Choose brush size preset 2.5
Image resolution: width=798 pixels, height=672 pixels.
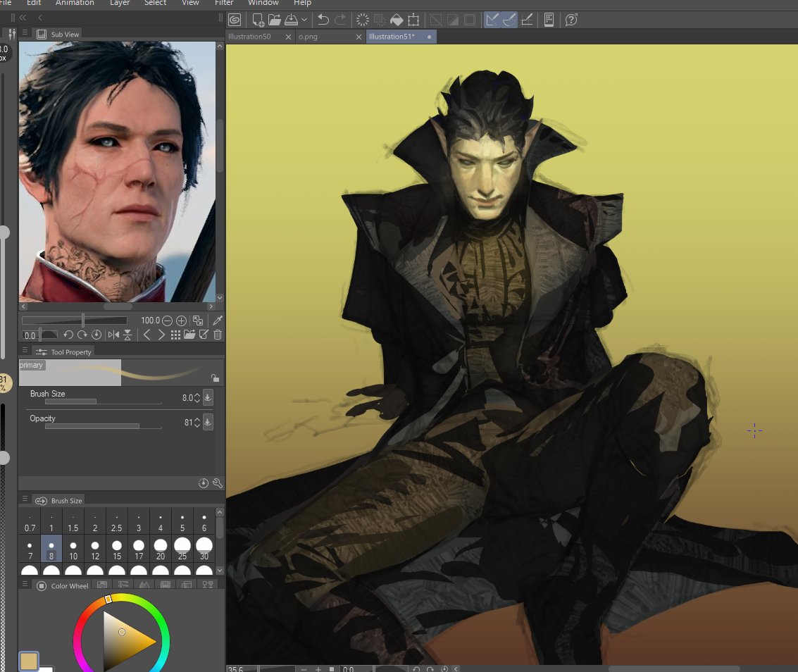coord(116,521)
